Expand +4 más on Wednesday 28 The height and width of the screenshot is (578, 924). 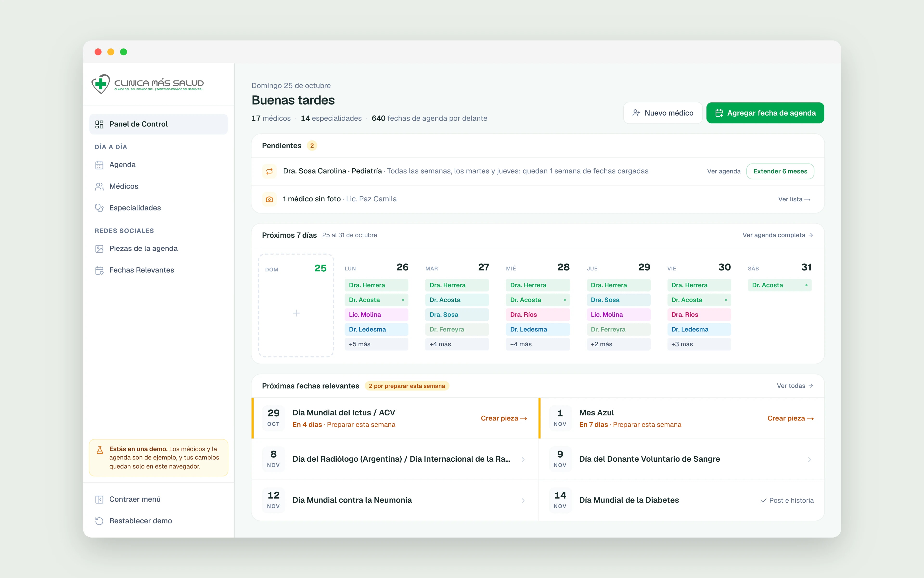538,344
